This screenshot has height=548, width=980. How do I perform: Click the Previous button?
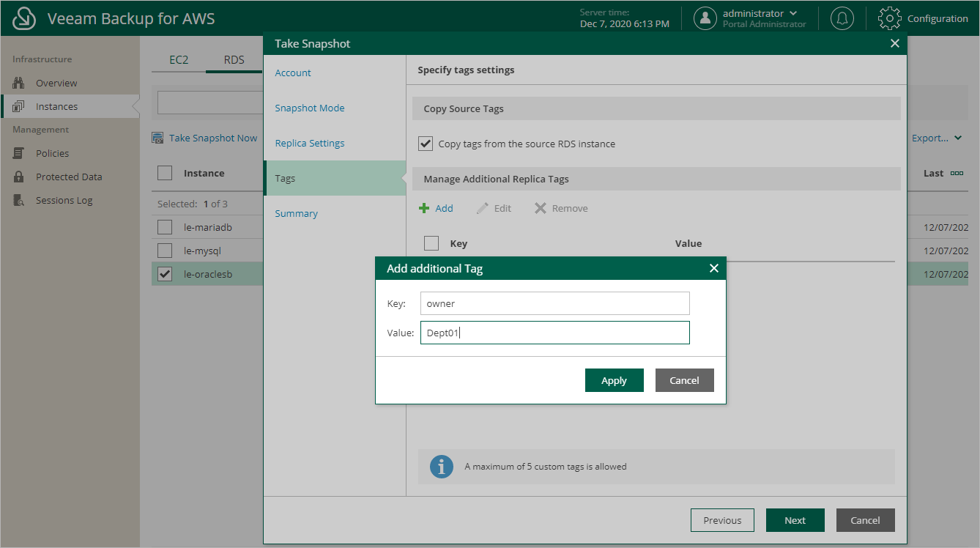click(722, 520)
